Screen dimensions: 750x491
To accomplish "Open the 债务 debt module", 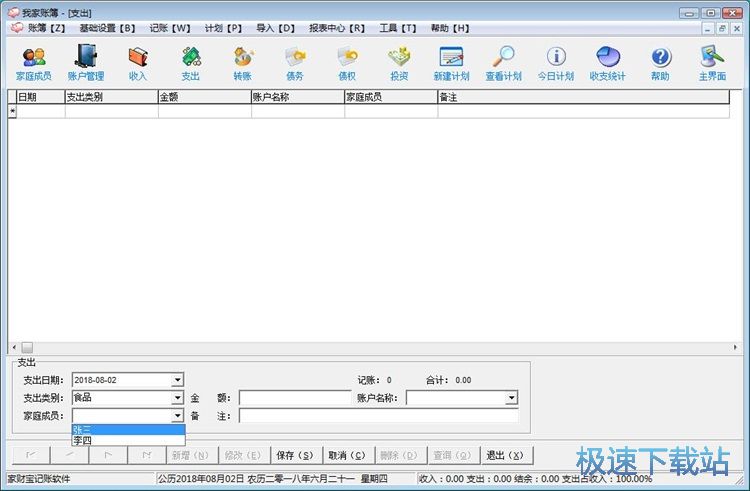I will tap(295, 63).
